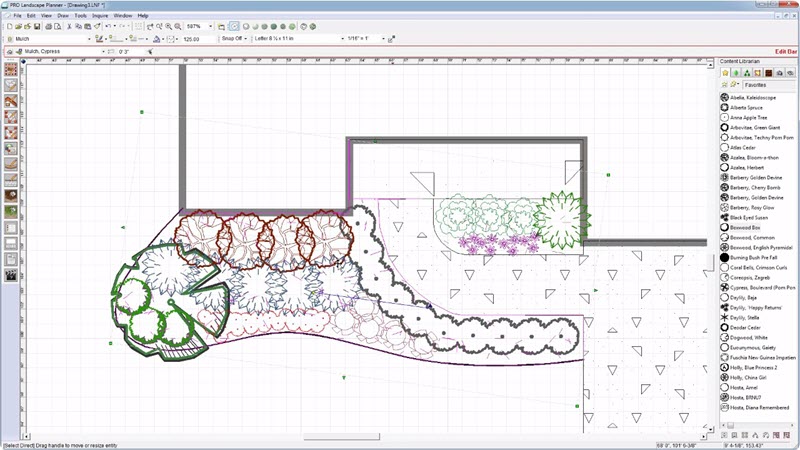
Task: Open the Letter 8½ x 11 in paper size dropdown
Action: point(298,38)
